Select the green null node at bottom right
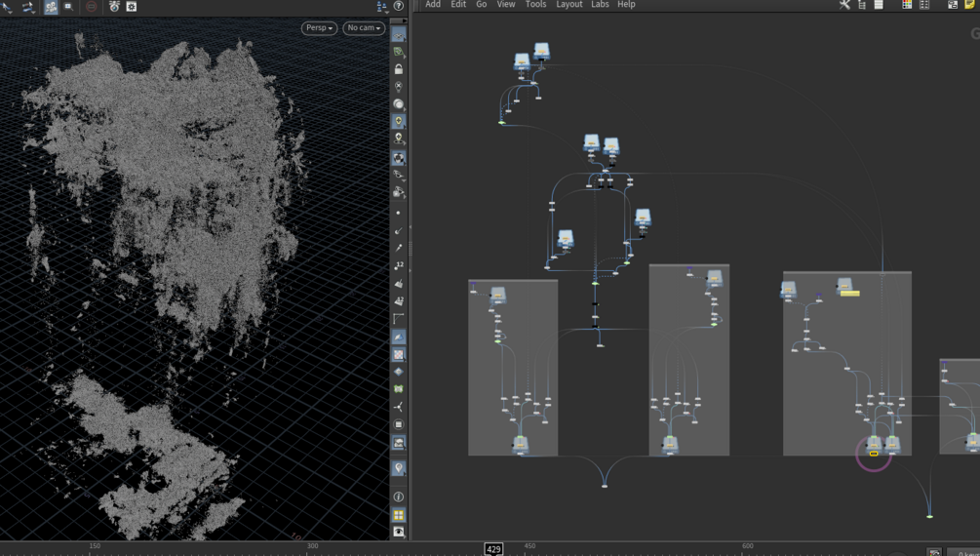 [929, 517]
